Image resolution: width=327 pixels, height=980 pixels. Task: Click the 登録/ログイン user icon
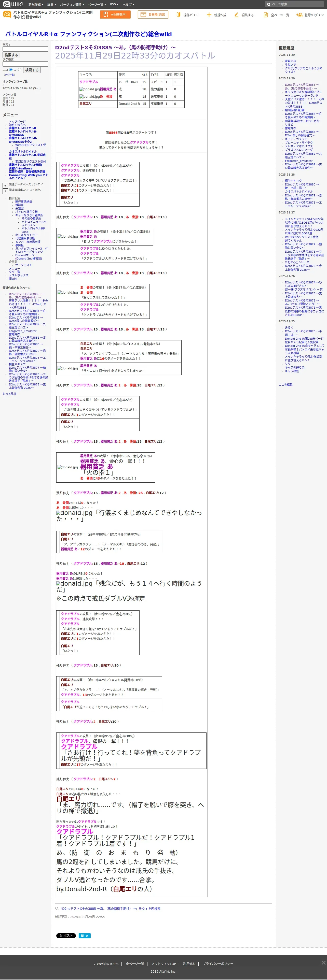point(299,15)
